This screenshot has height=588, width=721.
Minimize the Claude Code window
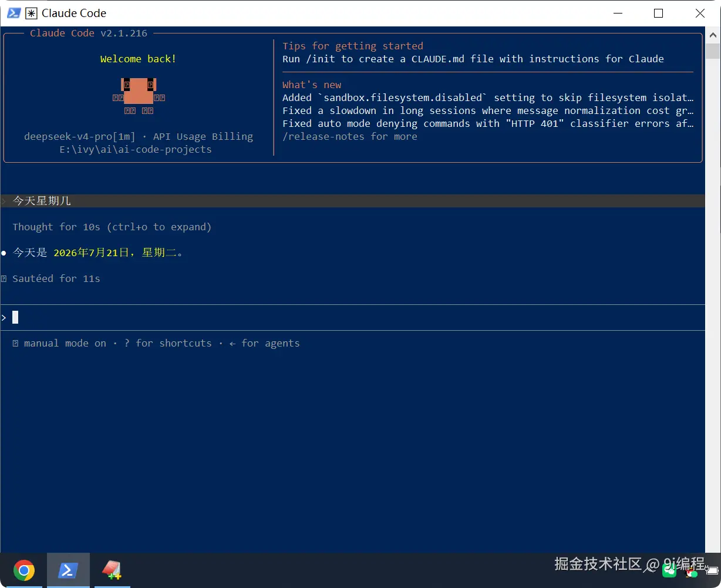pos(617,13)
